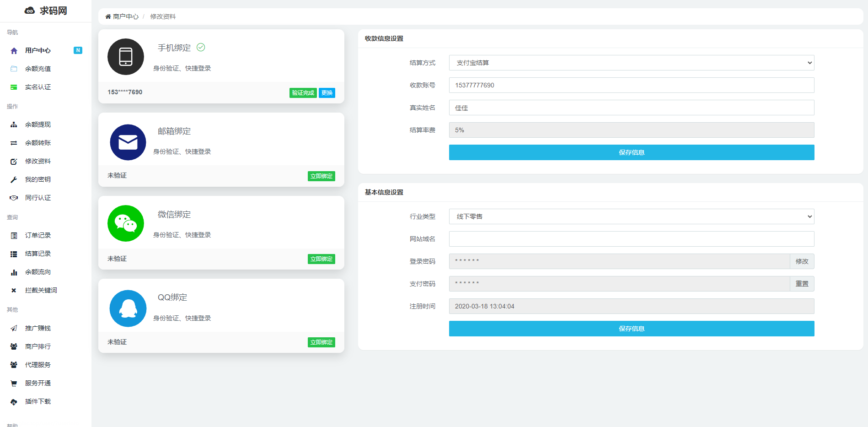Click 重置 beside 支付密码
Image resolution: width=868 pixels, height=427 pixels.
(802, 284)
